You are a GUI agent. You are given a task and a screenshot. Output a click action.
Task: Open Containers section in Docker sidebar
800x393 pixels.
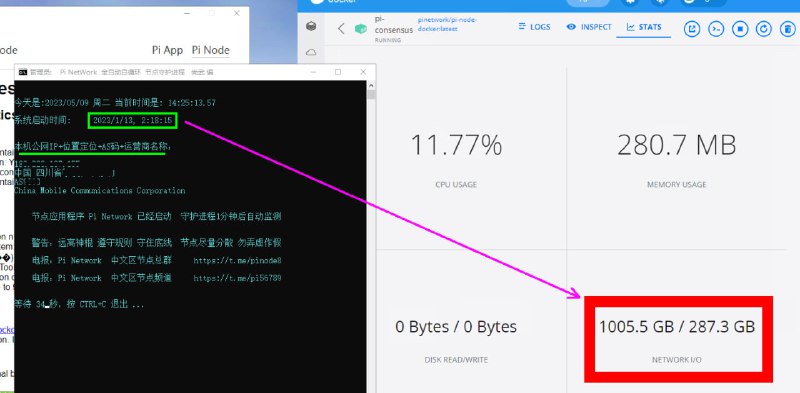pyautogui.click(x=311, y=27)
